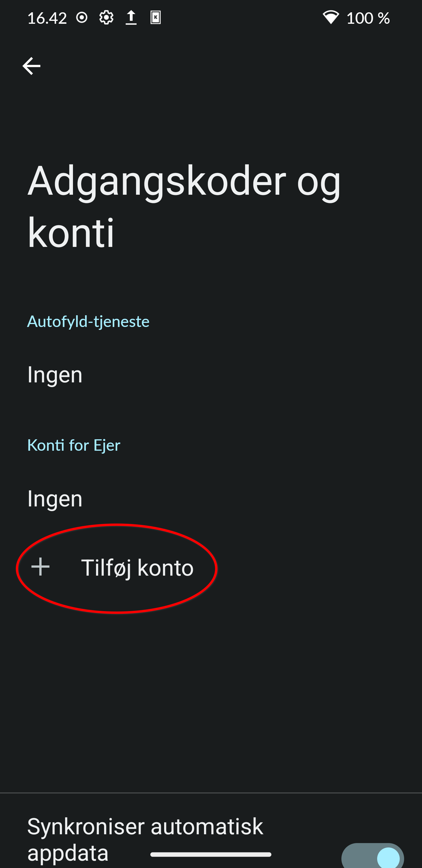The width and height of the screenshot is (422, 868).
Task: Tap the divider line above sync setting
Action: pos(211,793)
